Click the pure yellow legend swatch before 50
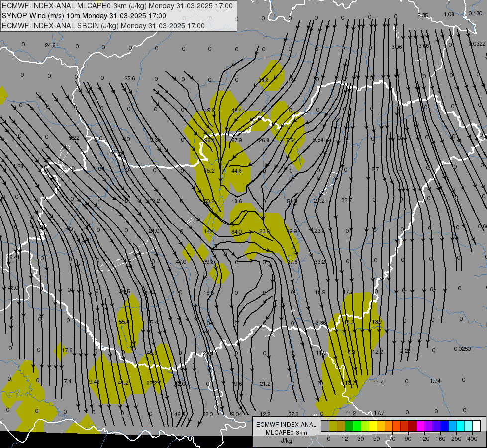 (373, 426)
